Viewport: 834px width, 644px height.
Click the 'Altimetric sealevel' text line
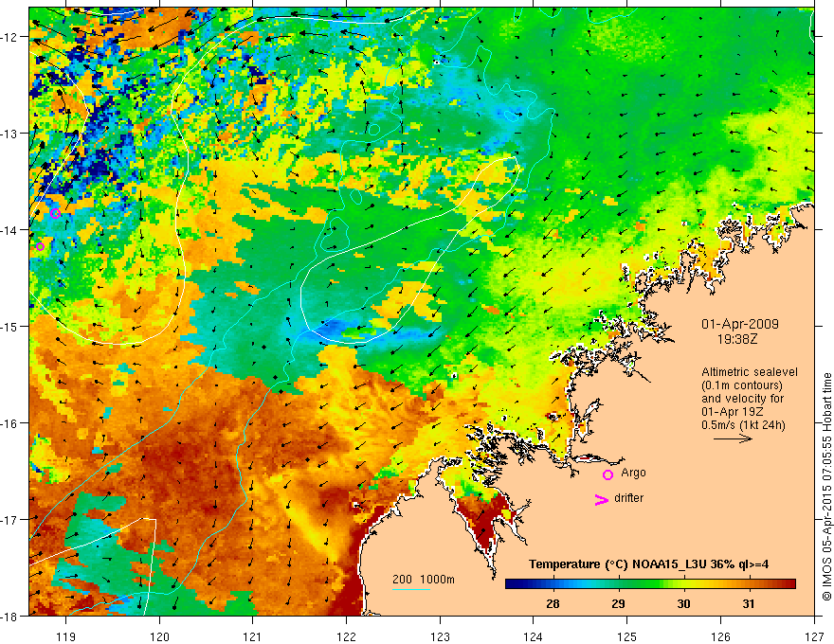(750, 372)
